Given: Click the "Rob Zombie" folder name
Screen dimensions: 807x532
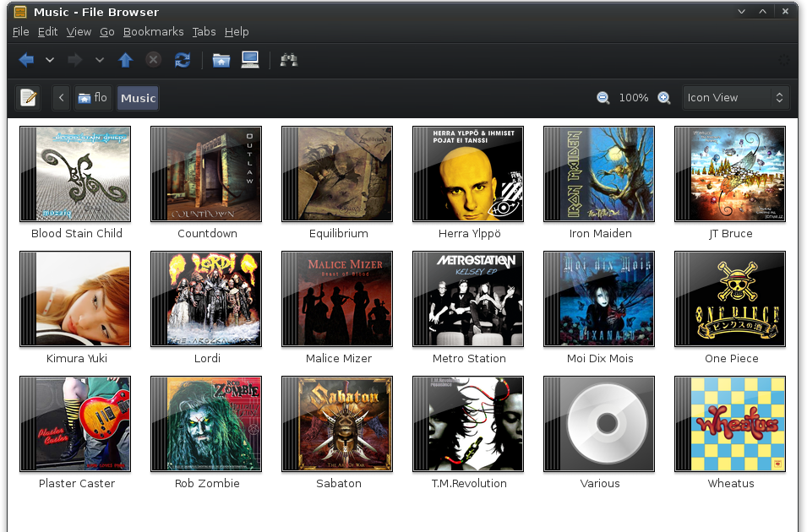Looking at the screenshot, I should point(207,484).
